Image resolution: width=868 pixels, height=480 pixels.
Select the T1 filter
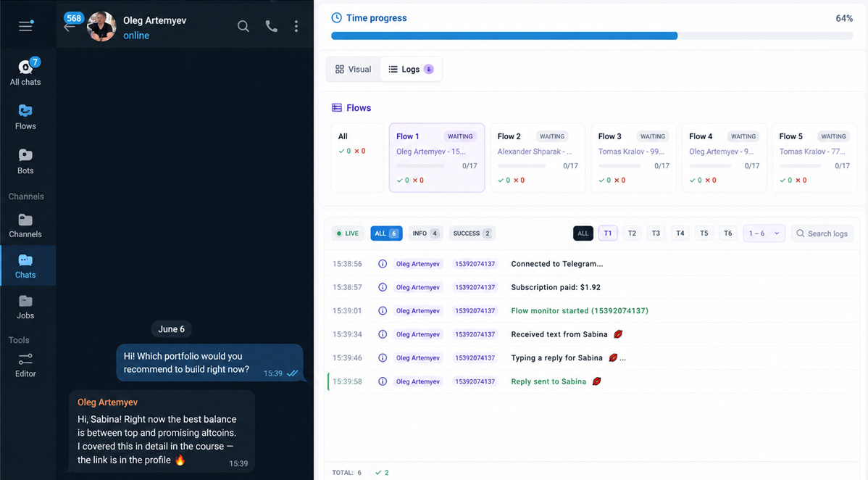point(608,233)
